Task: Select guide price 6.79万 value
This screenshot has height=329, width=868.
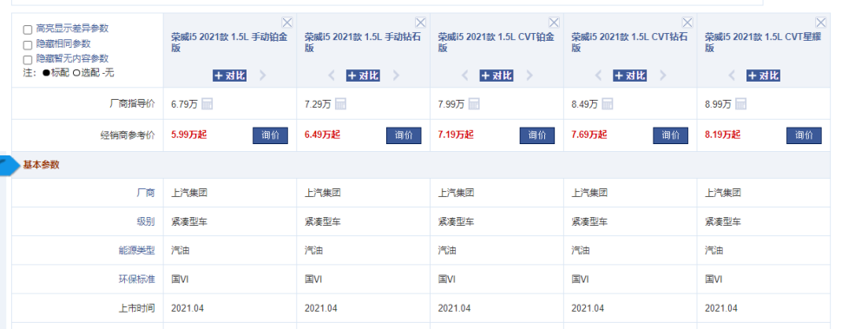Action: pyautogui.click(x=184, y=104)
